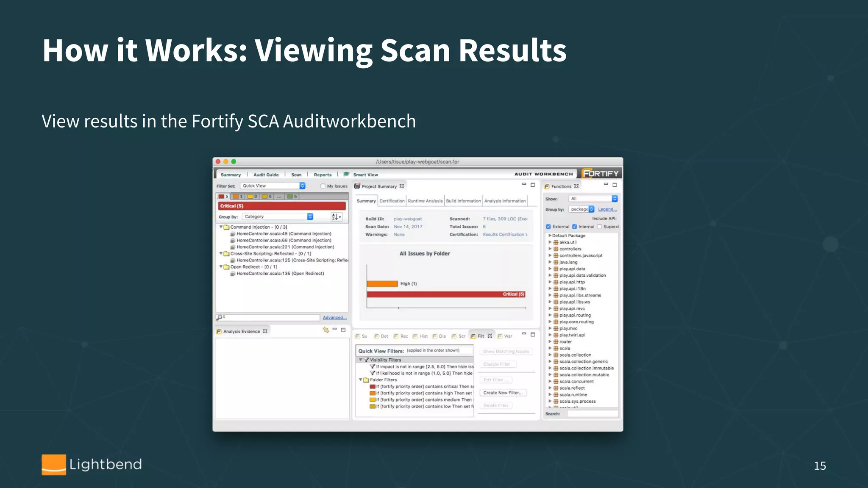Close the Filt tab in bottom panel
This screenshot has width=868, height=488.
tap(490, 336)
